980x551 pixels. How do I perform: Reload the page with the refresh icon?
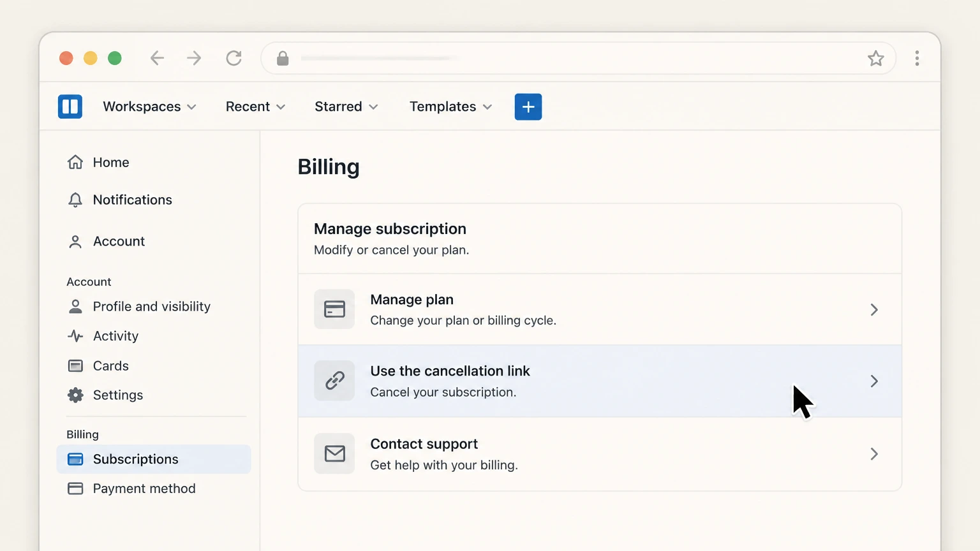(x=234, y=58)
